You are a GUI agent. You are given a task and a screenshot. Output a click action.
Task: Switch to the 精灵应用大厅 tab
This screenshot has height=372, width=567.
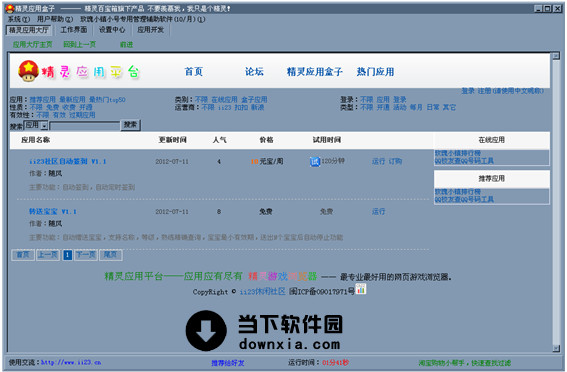29,30
